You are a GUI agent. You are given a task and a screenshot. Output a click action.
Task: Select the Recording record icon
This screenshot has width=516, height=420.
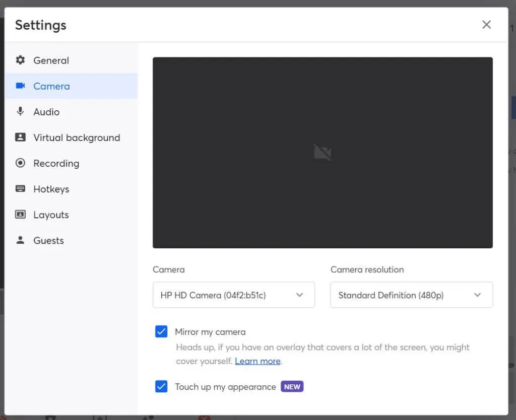point(20,163)
